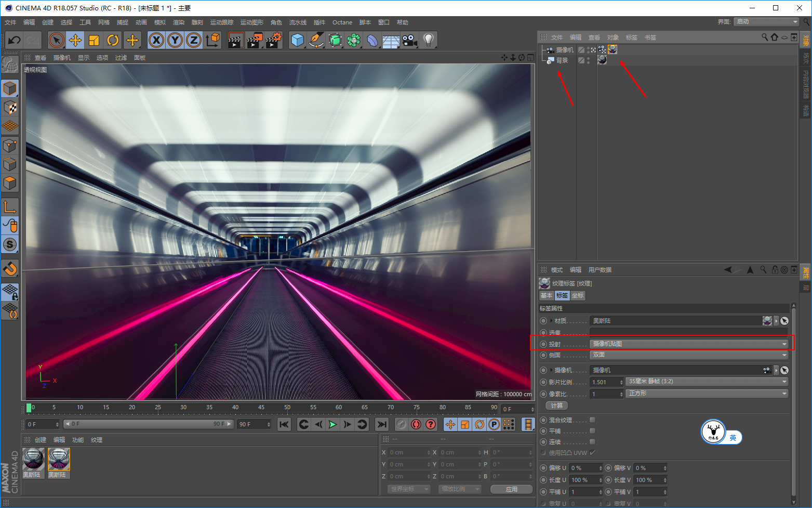Add a Camera object icon
Viewport: 812px width, 508px height.
(x=410, y=40)
